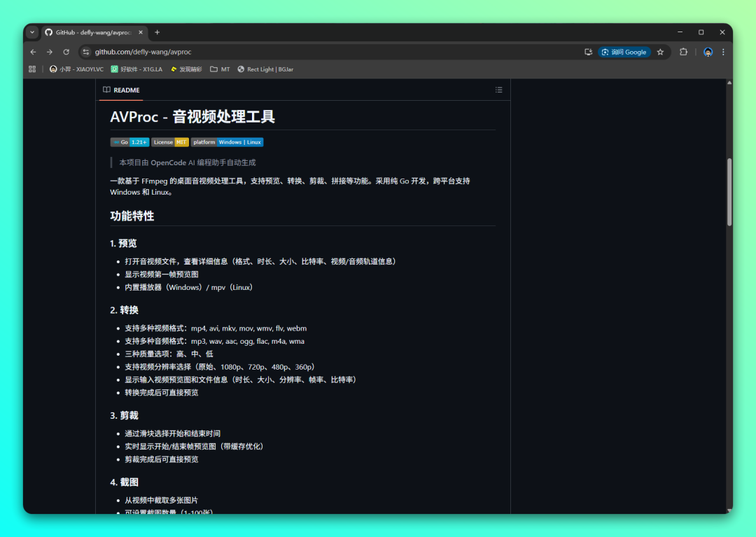Open the README outline list icon
This screenshot has height=537, width=756.
point(498,90)
